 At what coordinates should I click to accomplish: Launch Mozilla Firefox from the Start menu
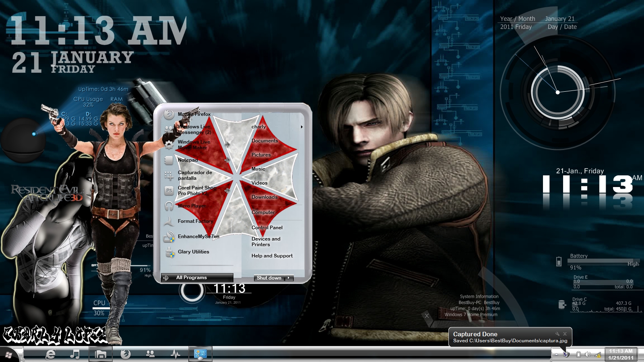coord(194,114)
